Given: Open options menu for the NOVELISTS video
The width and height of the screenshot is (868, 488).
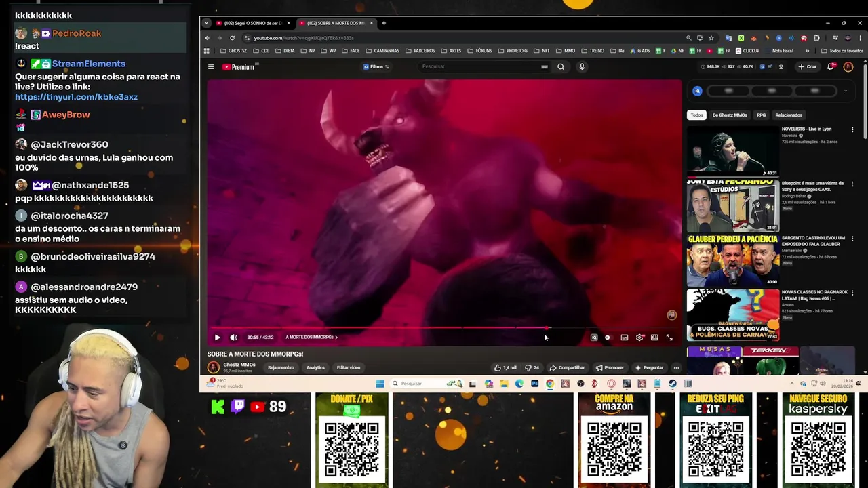Looking at the screenshot, I should (852, 129).
